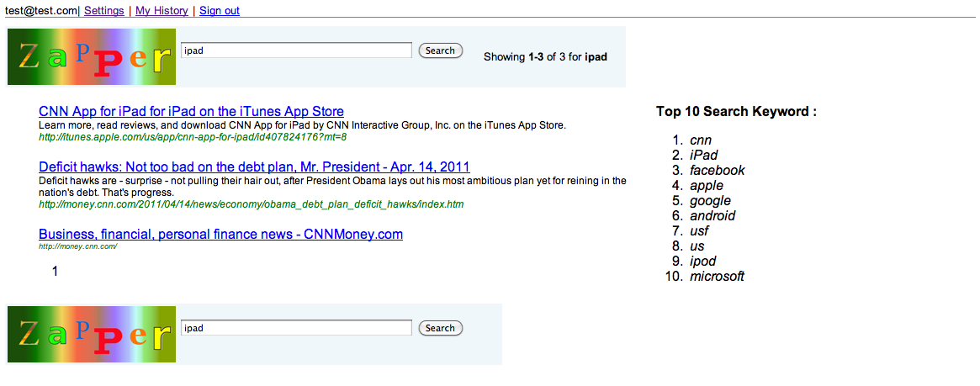This screenshot has width=980, height=386.
Task: Click the top search input field
Action: pyautogui.click(x=296, y=50)
